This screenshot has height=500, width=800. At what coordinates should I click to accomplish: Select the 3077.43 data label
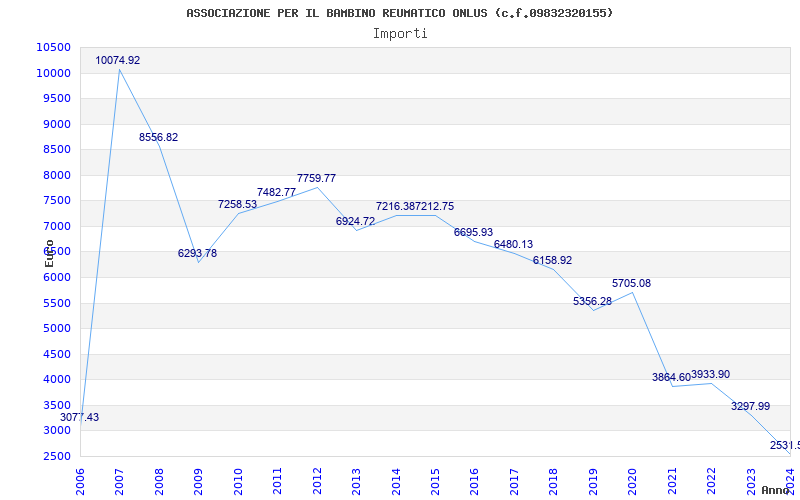tap(80, 417)
